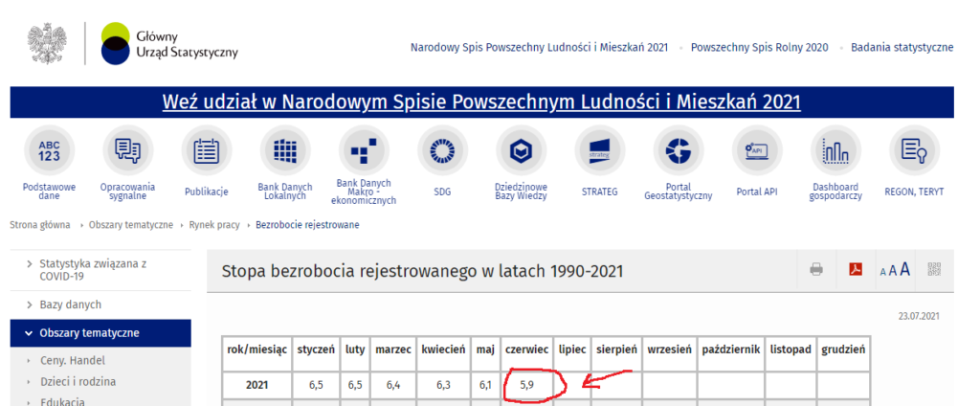Expand the Bazy danych sidebar section
The width and height of the screenshot is (980, 406).
point(72,304)
